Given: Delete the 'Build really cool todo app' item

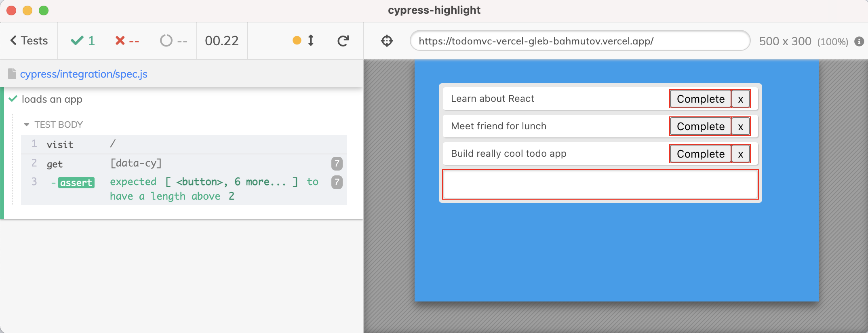Looking at the screenshot, I should (x=741, y=154).
